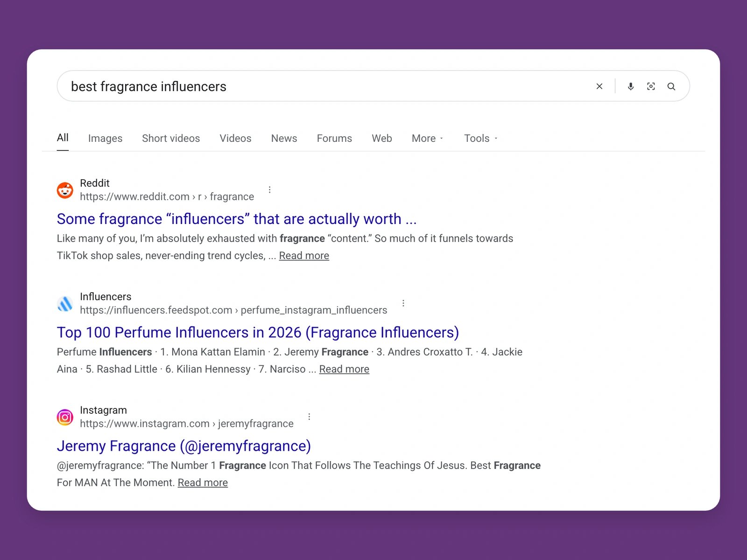
Task: Click the "Influencers" site name
Action: (106, 297)
